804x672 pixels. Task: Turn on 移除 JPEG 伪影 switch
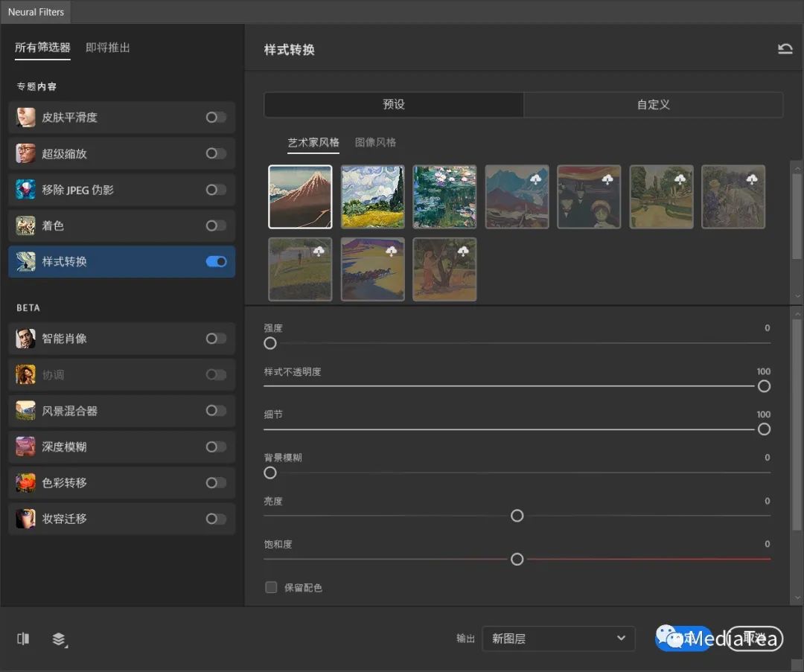coord(216,190)
